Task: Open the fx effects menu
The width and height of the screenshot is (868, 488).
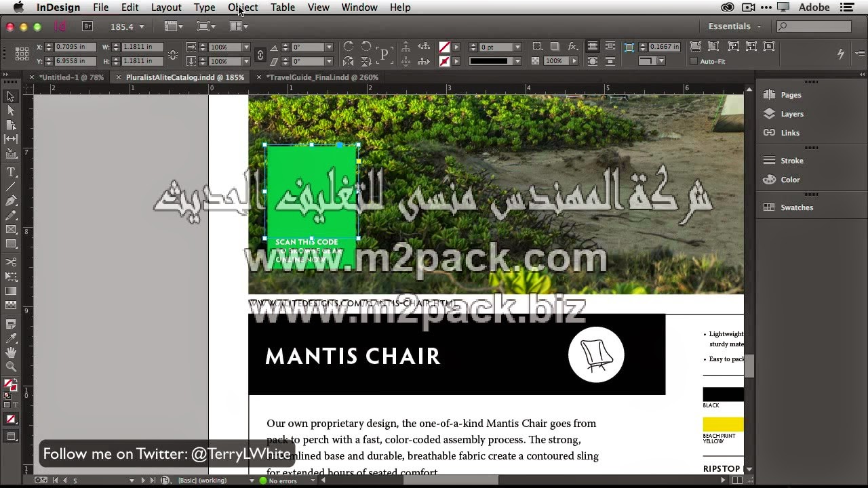Action: pyautogui.click(x=573, y=47)
